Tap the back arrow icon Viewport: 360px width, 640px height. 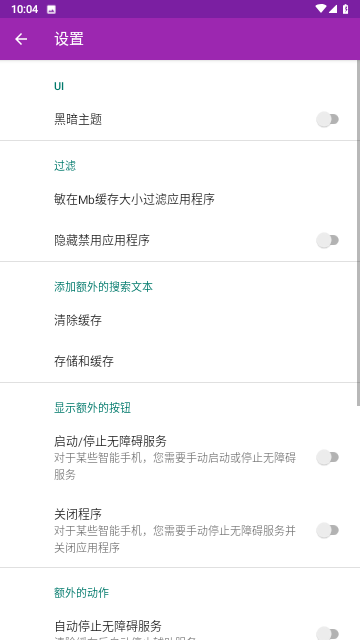21,39
